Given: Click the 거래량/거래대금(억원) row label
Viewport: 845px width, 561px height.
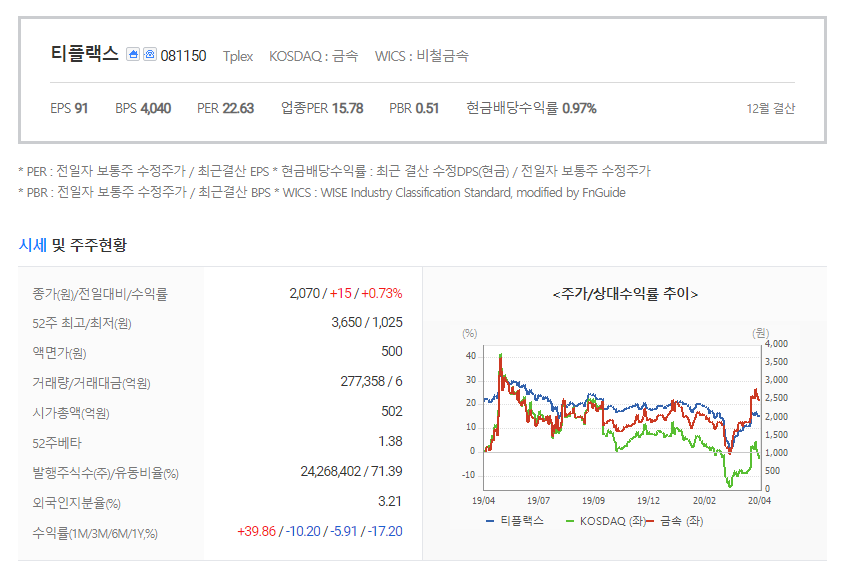Looking at the screenshot, I should click(x=91, y=383).
